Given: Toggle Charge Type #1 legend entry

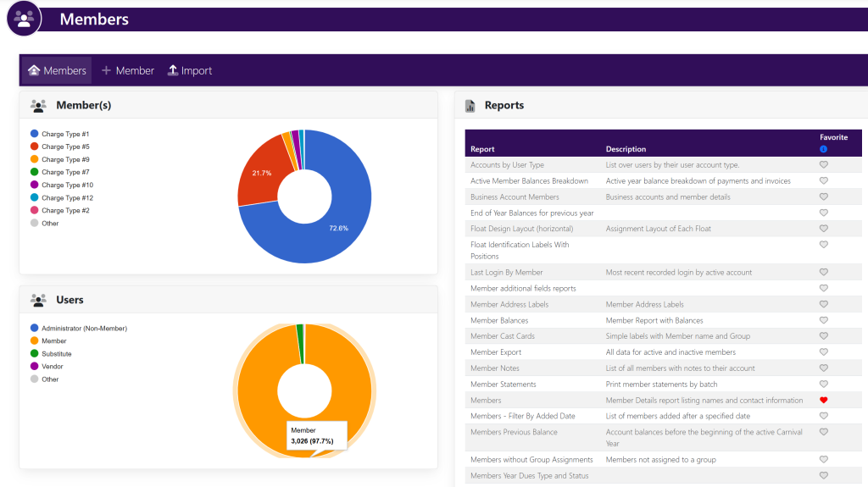Looking at the screenshot, I should click(65, 134).
